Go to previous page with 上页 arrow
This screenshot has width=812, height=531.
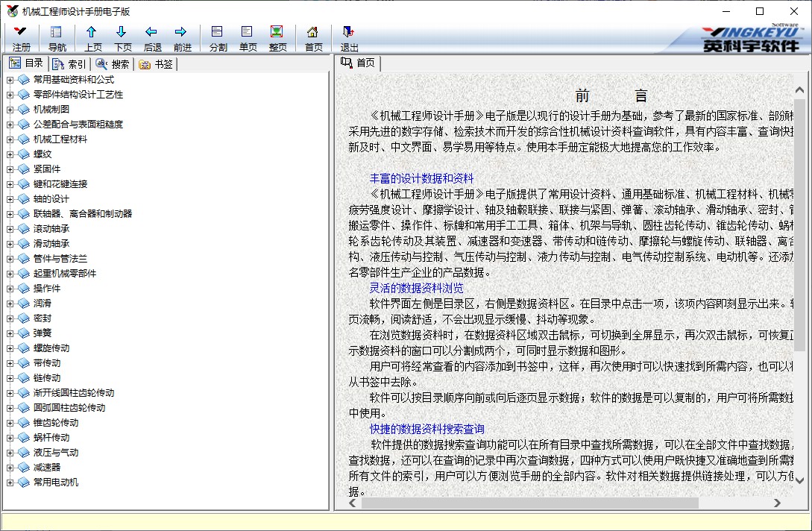(x=92, y=38)
